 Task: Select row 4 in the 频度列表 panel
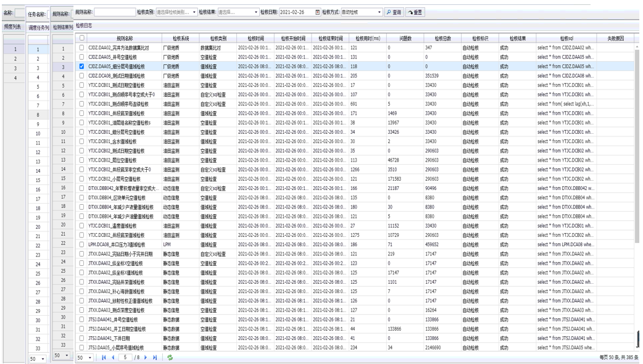[15, 78]
